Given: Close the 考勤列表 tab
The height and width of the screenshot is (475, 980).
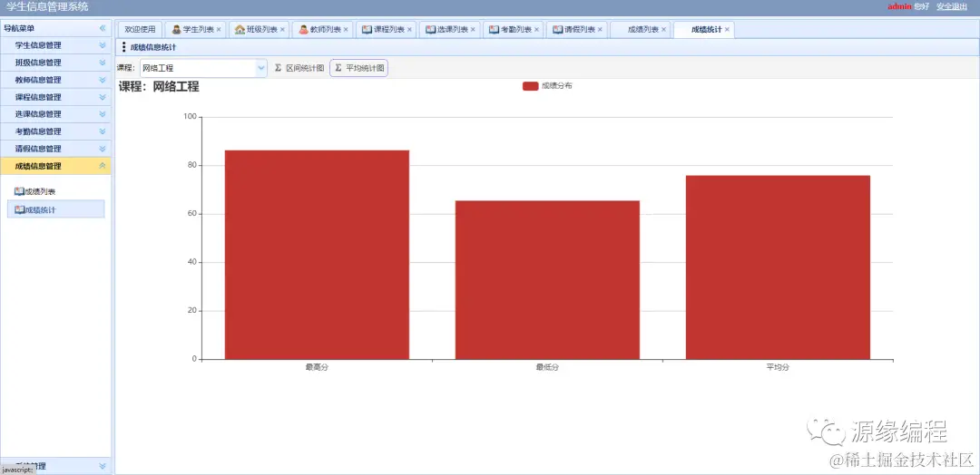Looking at the screenshot, I should point(536,29).
